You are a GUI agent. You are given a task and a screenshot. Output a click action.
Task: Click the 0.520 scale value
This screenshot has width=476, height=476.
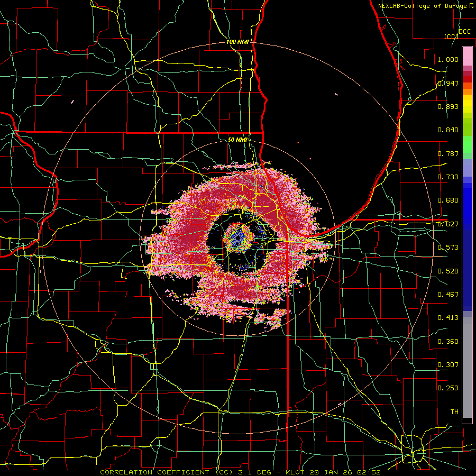(448, 271)
